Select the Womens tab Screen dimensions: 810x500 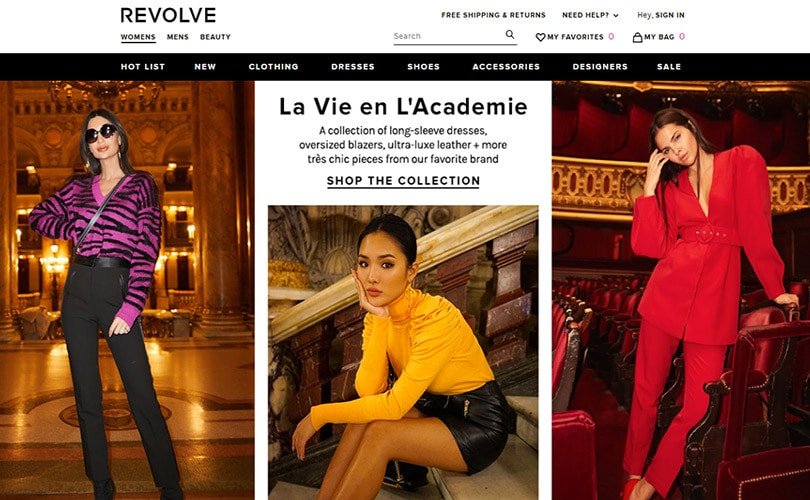138,37
